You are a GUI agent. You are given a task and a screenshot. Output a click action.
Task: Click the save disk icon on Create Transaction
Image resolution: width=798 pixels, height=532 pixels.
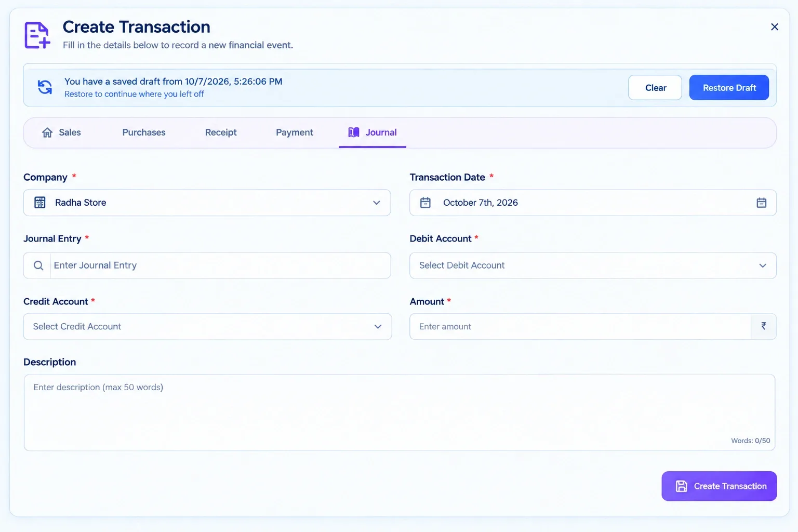681,486
